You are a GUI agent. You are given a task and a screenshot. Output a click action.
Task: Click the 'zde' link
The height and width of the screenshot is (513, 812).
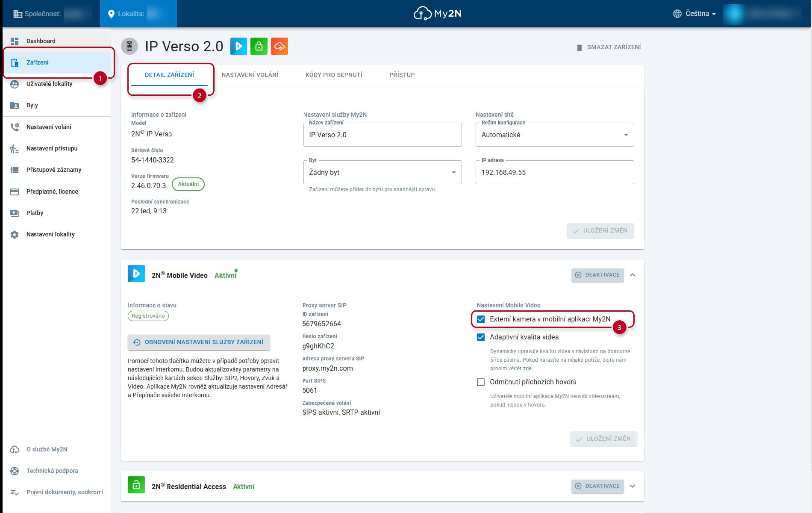pyautogui.click(x=527, y=369)
